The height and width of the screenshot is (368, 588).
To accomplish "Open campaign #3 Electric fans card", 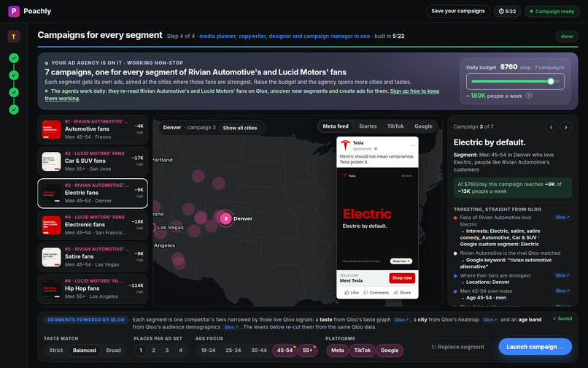I will (x=93, y=193).
